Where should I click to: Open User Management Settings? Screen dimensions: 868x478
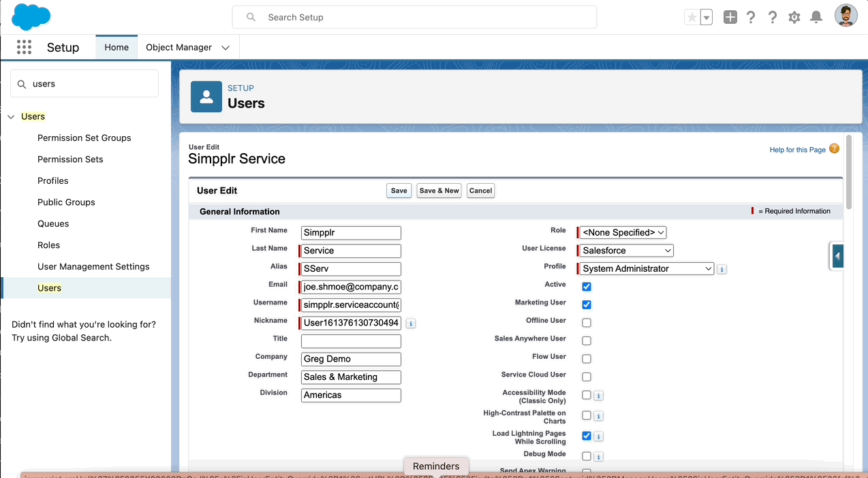tap(93, 266)
